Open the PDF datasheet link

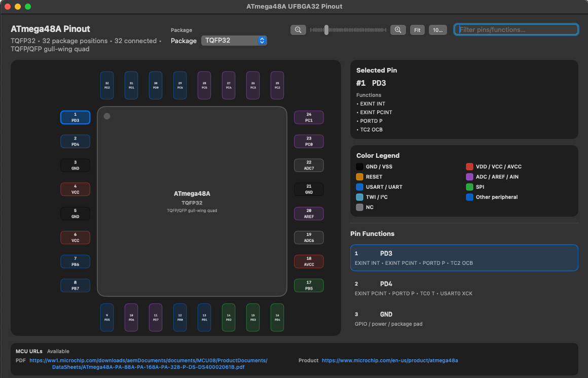pyautogui.click(x=149, y=364)
